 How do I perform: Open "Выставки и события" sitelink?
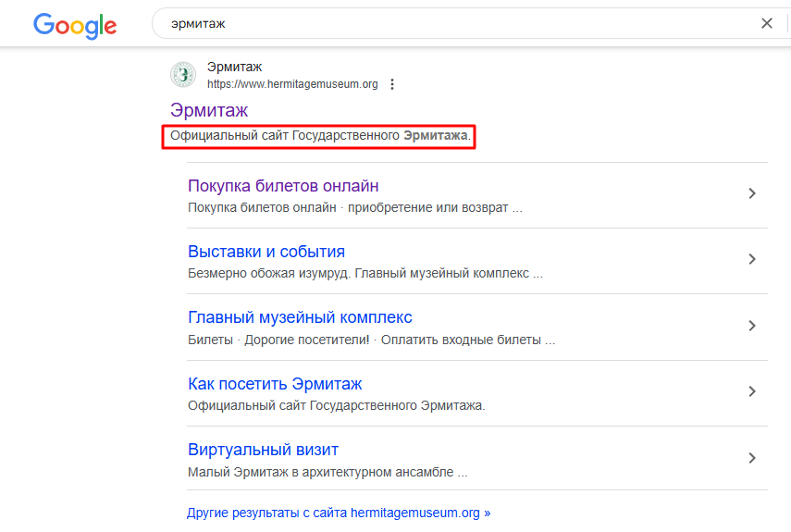click(x=266, y=252)
